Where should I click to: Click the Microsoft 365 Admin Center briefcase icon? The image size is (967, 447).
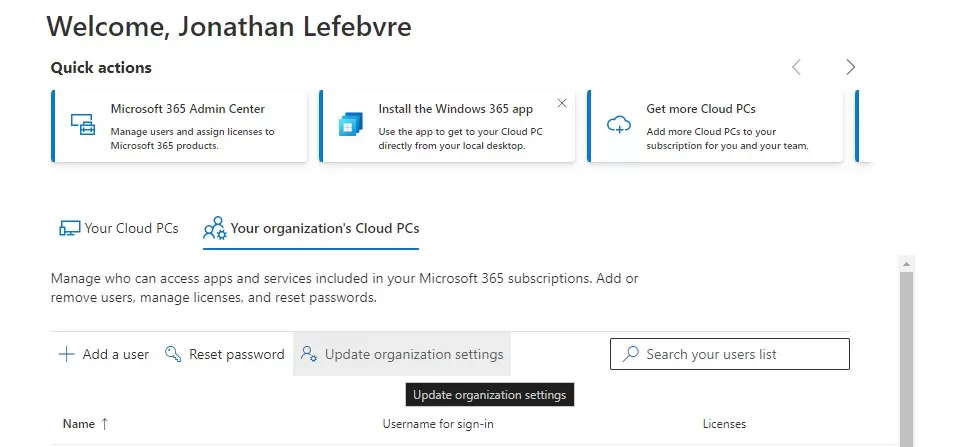[83, 125]
